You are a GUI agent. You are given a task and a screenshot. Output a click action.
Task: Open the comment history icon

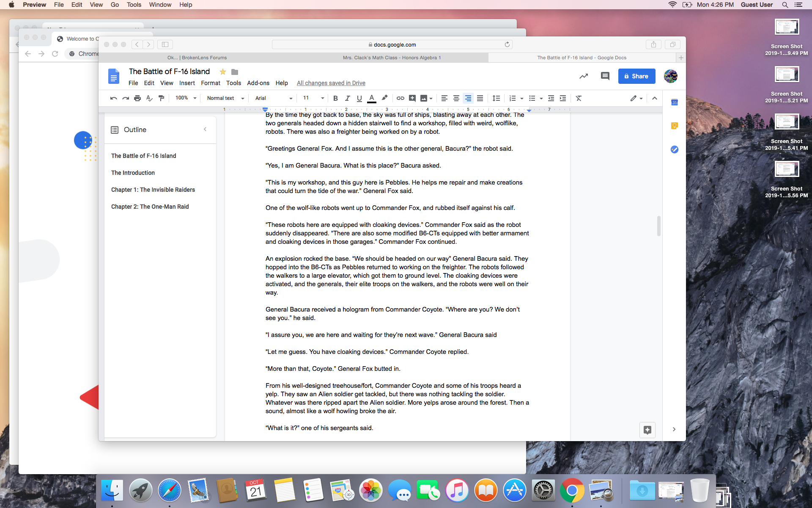pos(605,76)
